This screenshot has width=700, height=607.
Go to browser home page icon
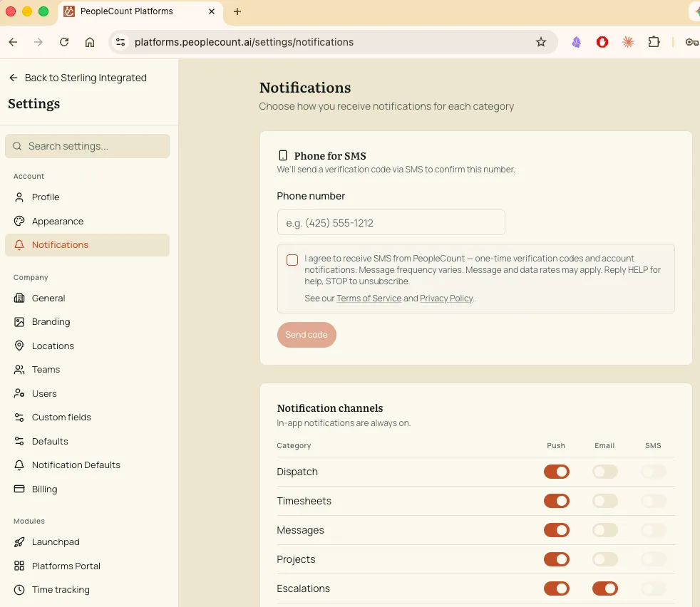pyautogui.click(x=90, y=42)
